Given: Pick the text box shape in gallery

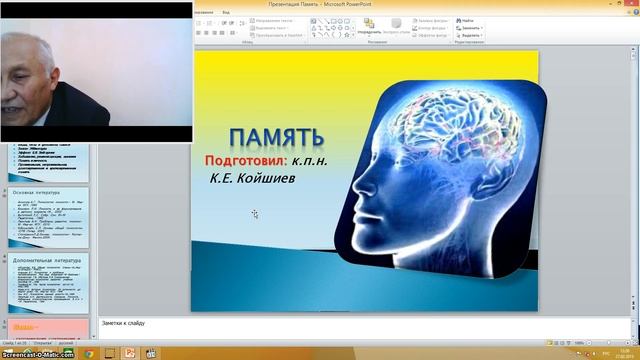Looking at the screenshot, I should [313, 21].
